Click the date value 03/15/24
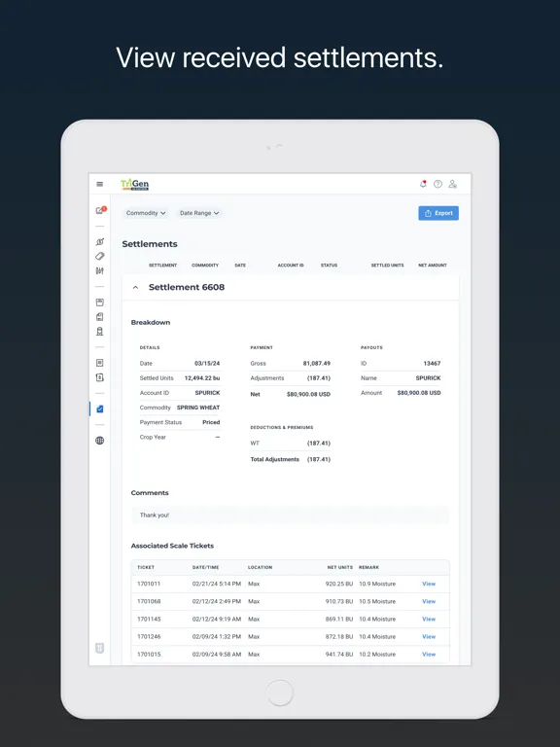560x747 pixels. (x=207, y=363)
